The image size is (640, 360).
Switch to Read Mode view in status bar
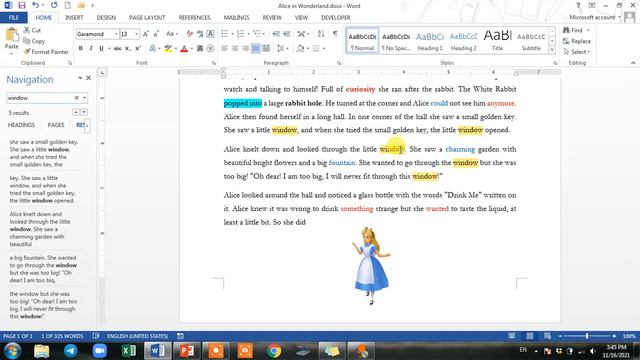click(512, 336)
